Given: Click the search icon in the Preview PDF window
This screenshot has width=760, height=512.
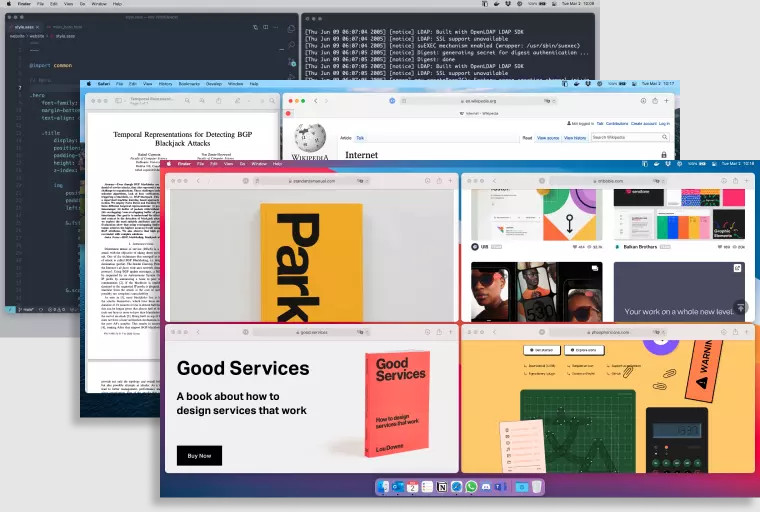Looking at the screenshot, I should point(272,101).
